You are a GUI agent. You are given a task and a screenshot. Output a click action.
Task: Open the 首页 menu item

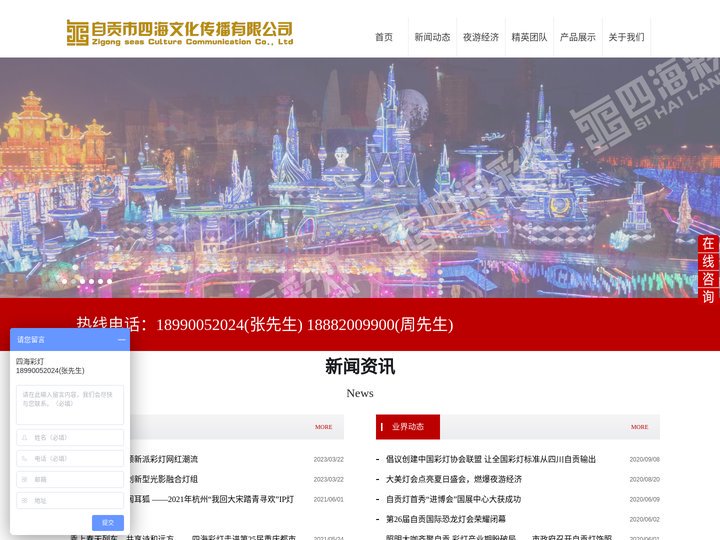coord(384,37)
